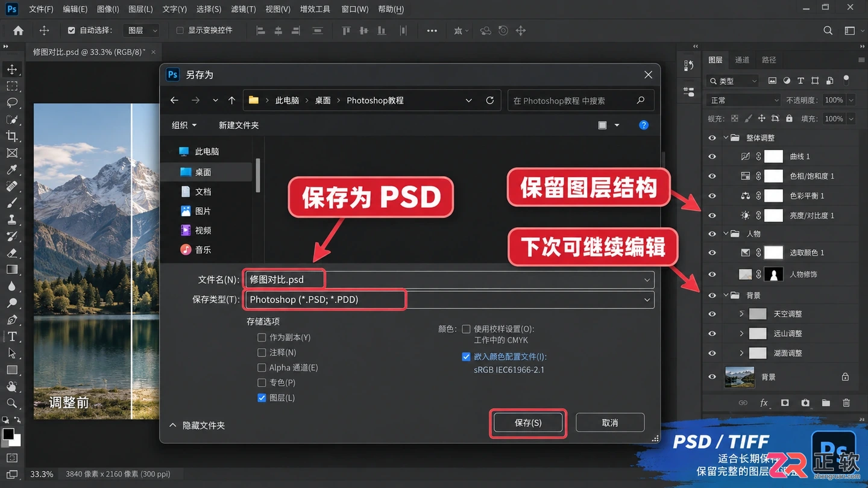The image size is (868, 488).
Task: Open the 图层 auto-select dropdown
Action: point(142,30)
